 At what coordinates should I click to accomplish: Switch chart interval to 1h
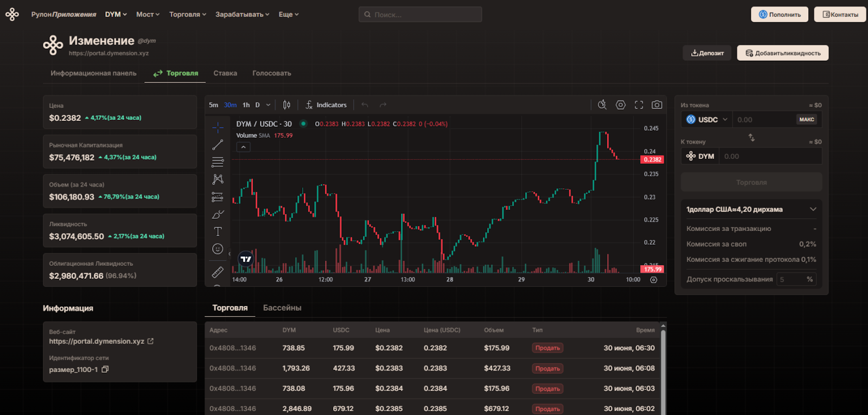point(246,105)
